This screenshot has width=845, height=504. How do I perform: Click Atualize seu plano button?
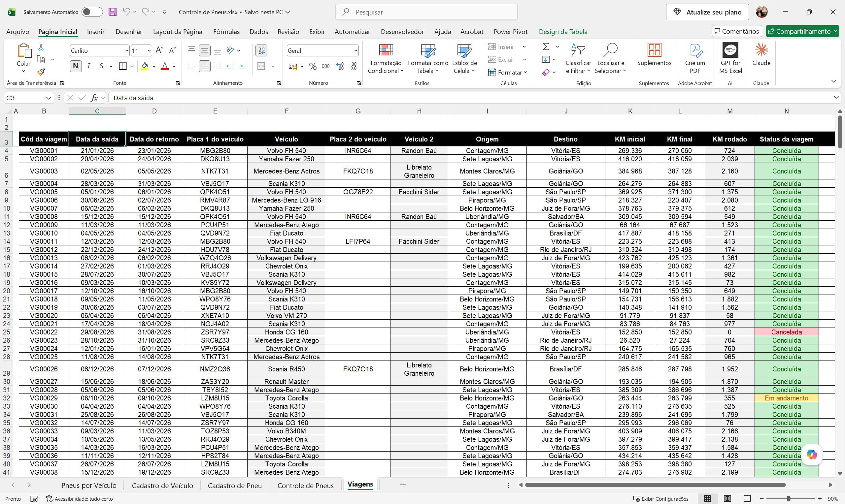707,12
